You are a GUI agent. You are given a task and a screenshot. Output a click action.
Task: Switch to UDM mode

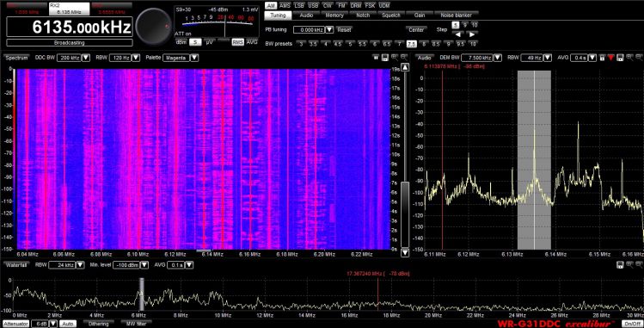coord(383,6)
